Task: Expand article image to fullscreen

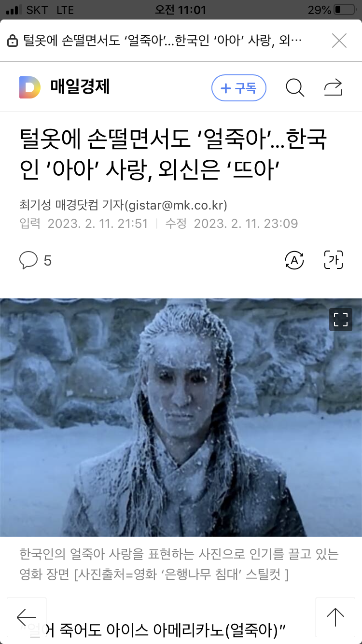Action: point(341,319)
